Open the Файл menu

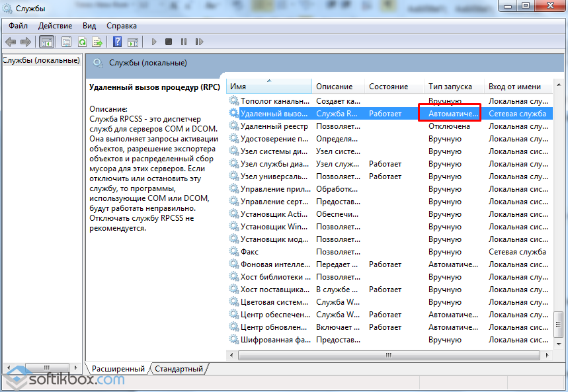pyautogui.click(x=18, y=26)
